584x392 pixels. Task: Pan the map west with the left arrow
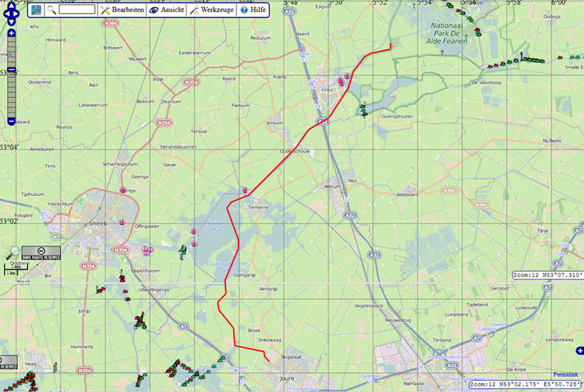pos(4,14)
